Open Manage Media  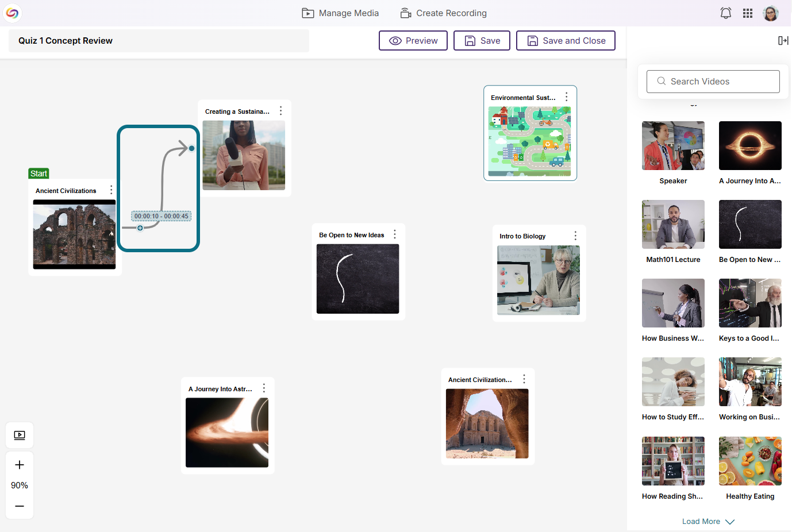click(x=340, y=13)
